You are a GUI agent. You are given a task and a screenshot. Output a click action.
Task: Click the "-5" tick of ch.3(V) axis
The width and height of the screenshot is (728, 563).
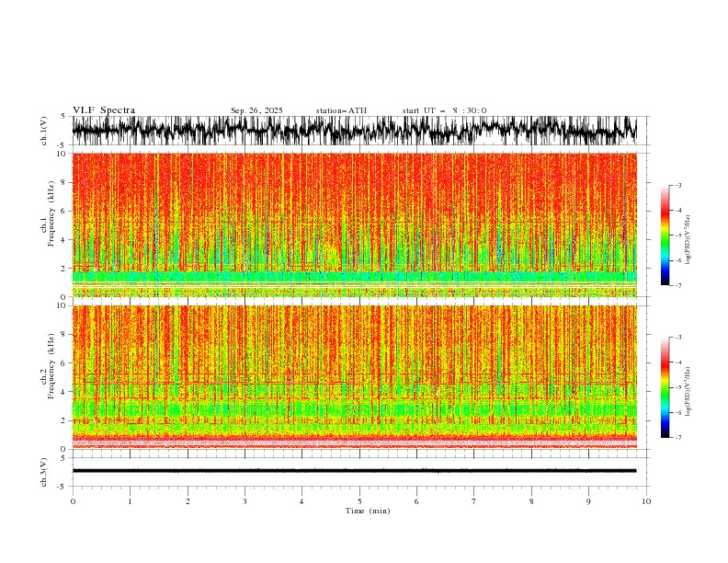point(63,487)
